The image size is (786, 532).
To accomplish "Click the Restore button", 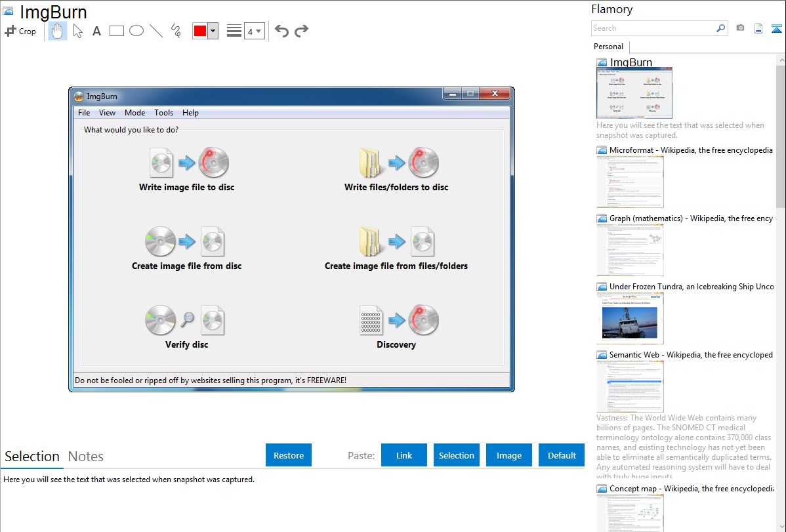I will point(289,455).
